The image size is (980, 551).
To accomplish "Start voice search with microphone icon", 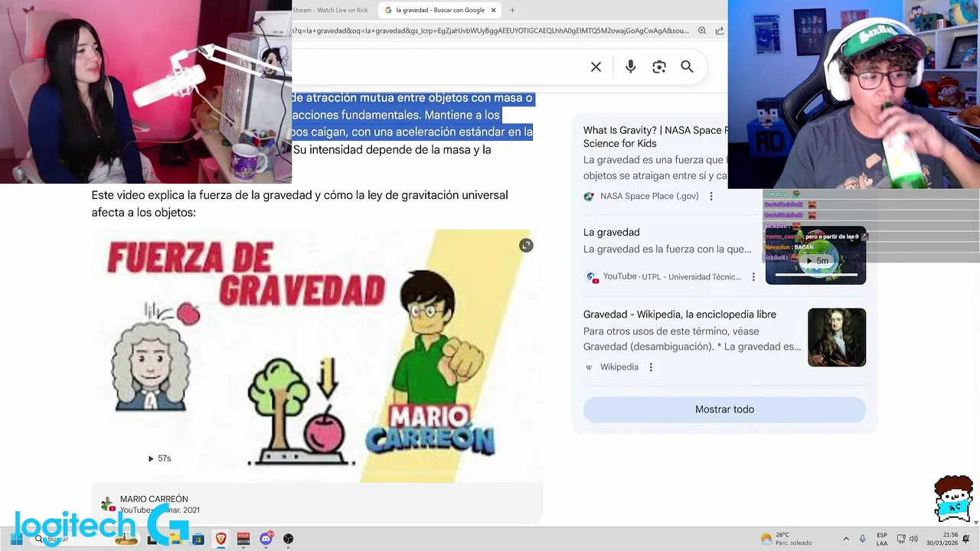I will pyautogui.click(x=630, y=67).
